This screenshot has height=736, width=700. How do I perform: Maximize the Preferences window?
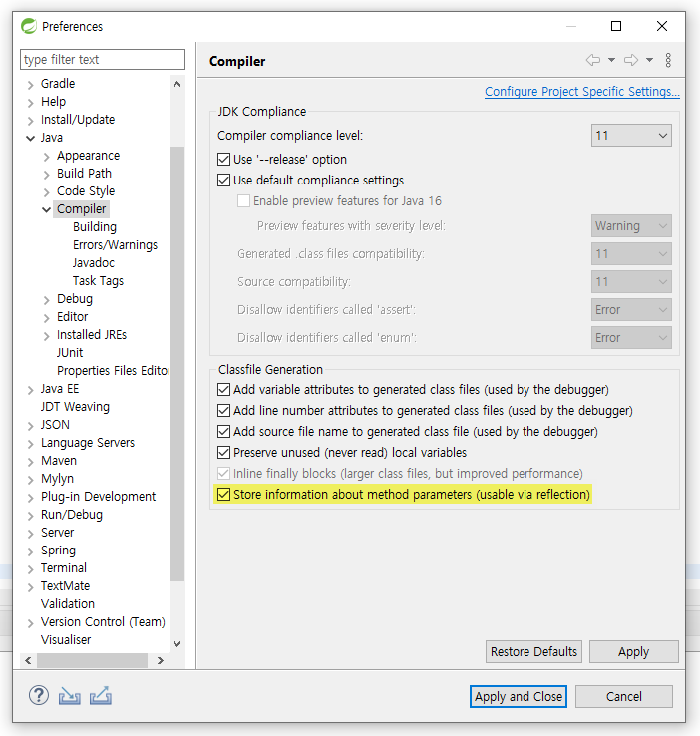[616, 26]
